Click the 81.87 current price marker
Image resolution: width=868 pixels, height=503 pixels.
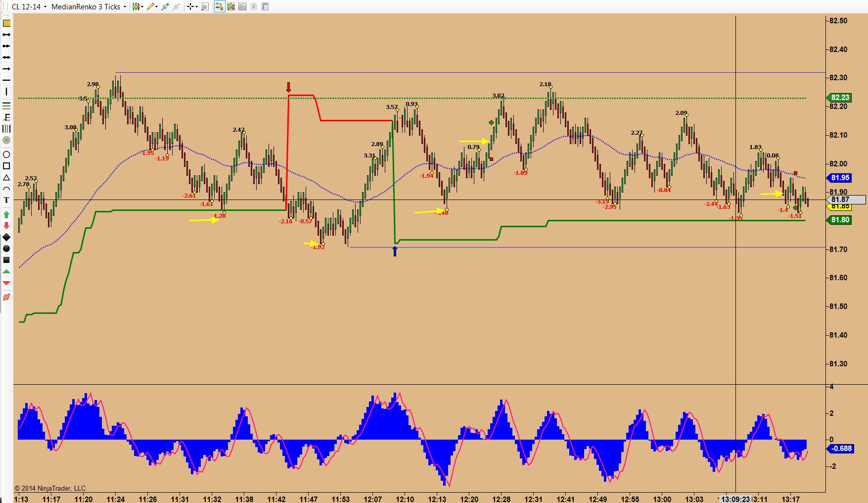tap(846, 200)
